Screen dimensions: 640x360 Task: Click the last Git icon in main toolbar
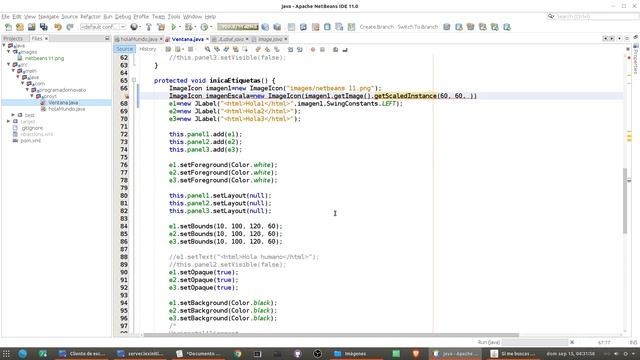pyautogui.click(x=507, y=27)
